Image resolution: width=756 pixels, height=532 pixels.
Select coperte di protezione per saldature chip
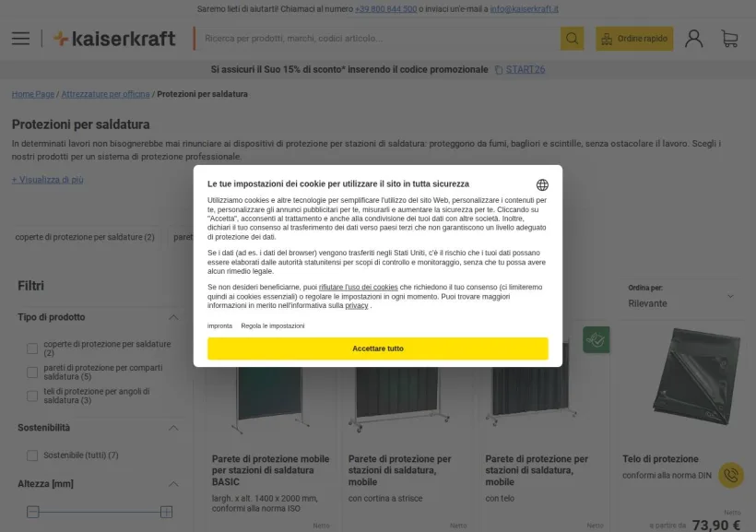pyautogui.click(x=85, y=237)
